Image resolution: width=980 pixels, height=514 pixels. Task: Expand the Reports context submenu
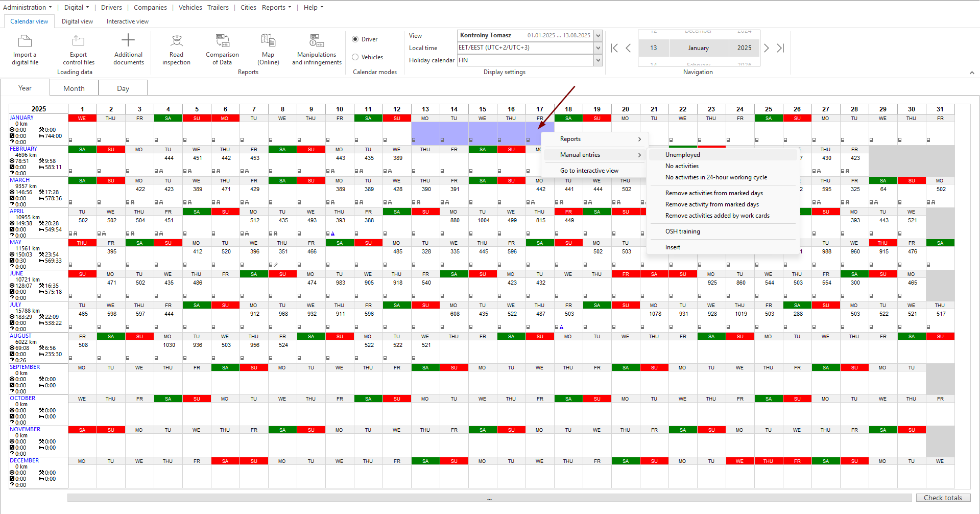click(x=595, y=139)
